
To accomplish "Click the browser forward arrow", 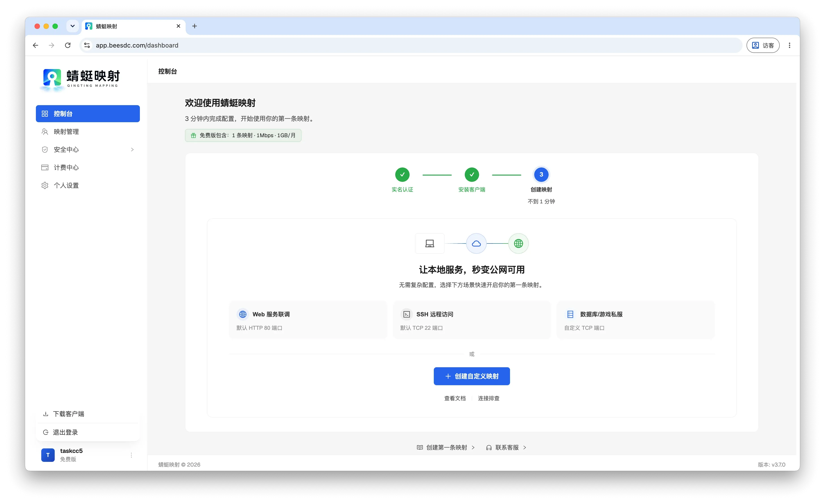I will 52,45.
